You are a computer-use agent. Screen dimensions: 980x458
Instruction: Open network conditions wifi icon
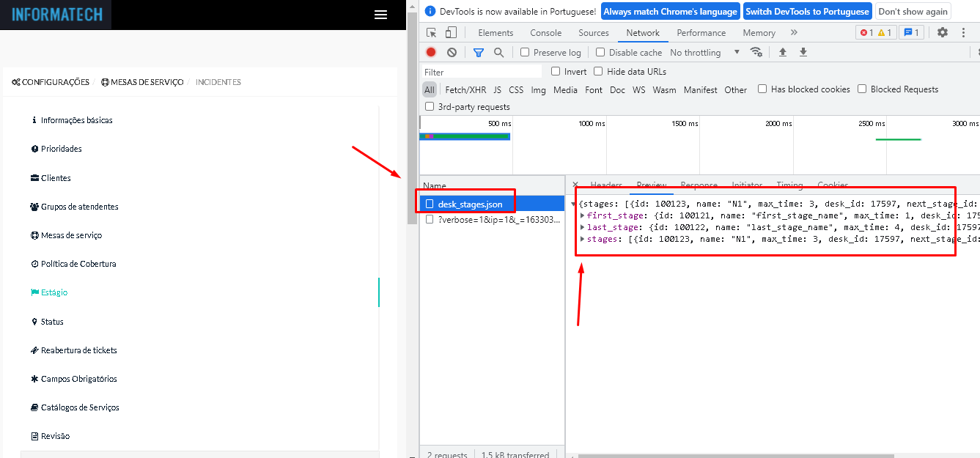pos(756,52)
